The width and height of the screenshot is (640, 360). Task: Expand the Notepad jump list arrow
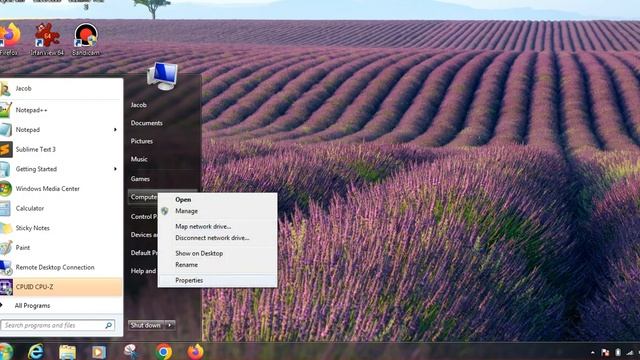115,130
